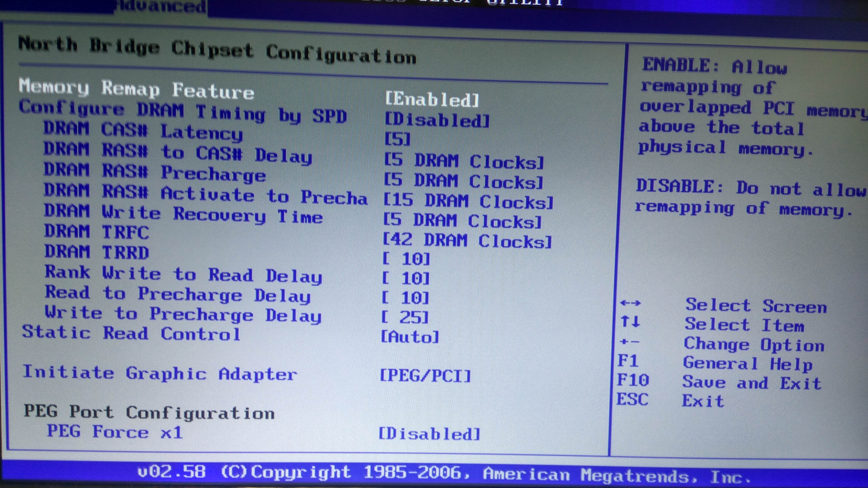The image size is (868, 488).
Task: Toggle PEG Force x1 Disabled value
Action: (x=429, y=433)
